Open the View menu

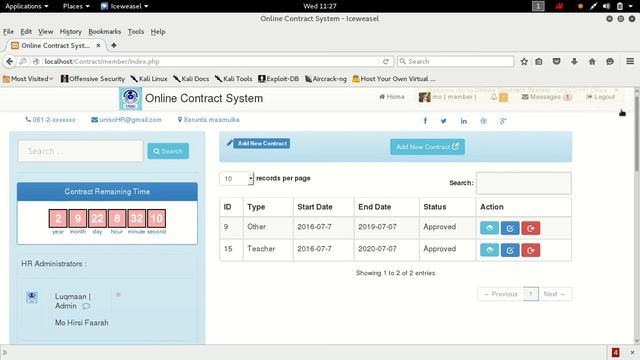46,31
